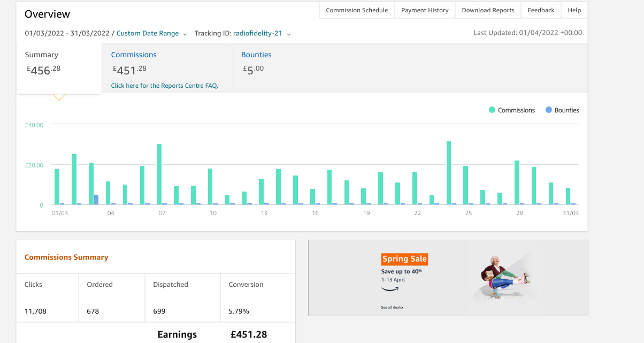Click the commissions bar for 01/03
This screenshot has height=343, width=644.
coord(57,187)
